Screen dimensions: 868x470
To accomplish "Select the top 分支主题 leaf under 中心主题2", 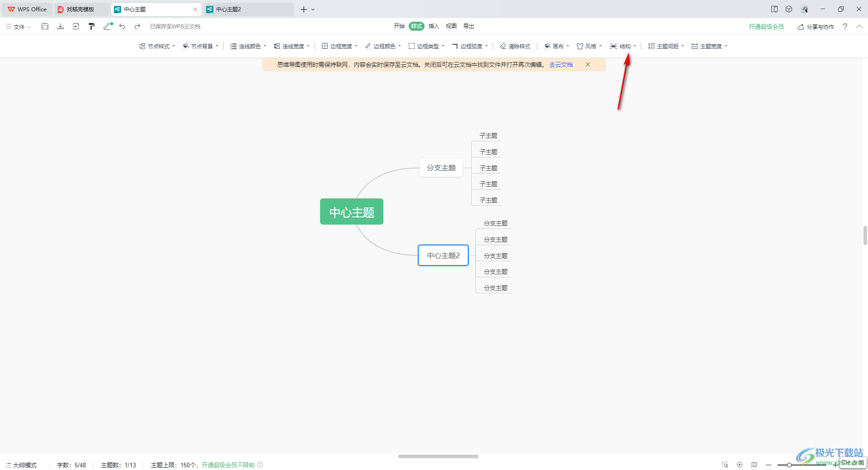I will coord(495,223).
